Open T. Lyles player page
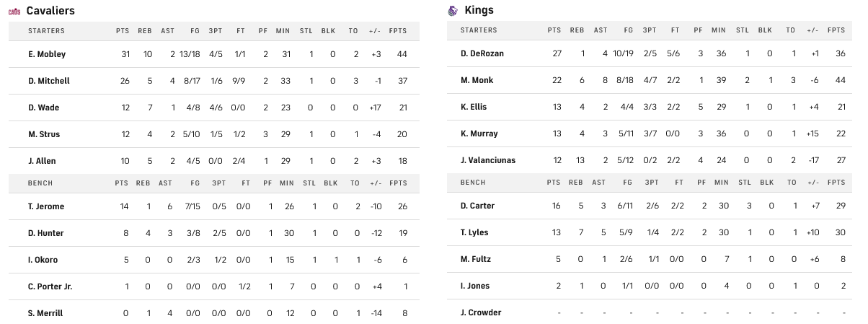This screenshot has width=868, height=324. coord(475,232)
